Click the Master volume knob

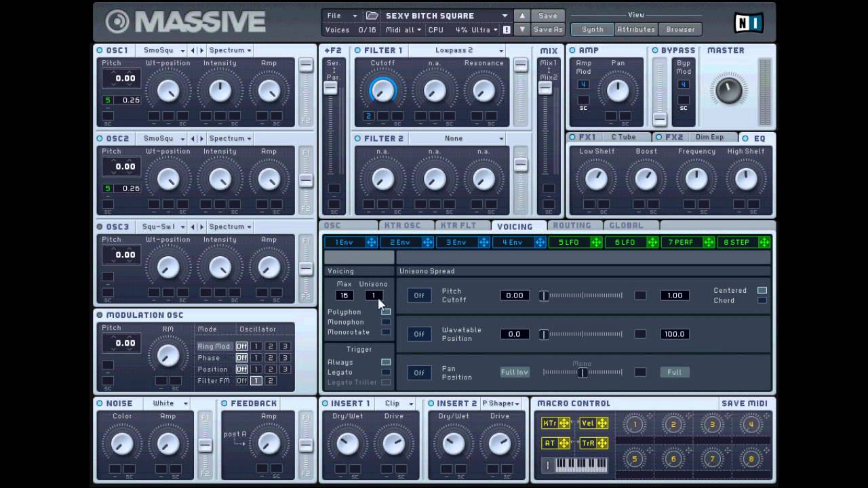728,90
